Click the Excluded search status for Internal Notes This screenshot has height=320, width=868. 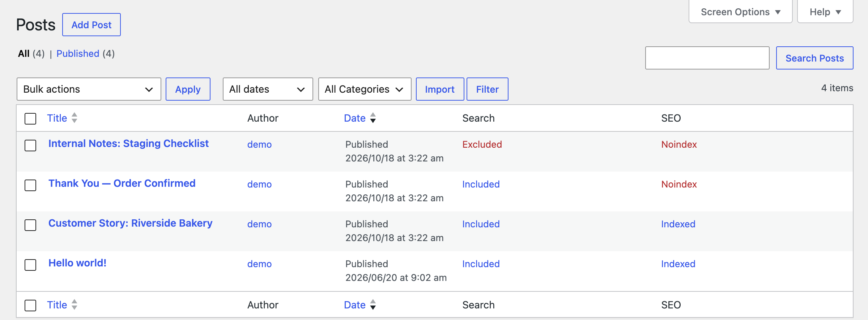coord(482,144)
